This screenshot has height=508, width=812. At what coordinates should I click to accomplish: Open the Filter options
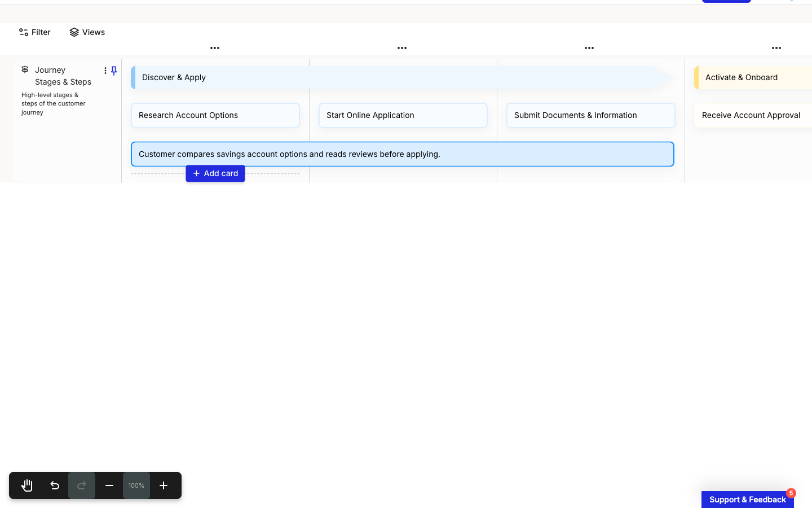coord(35,32)
